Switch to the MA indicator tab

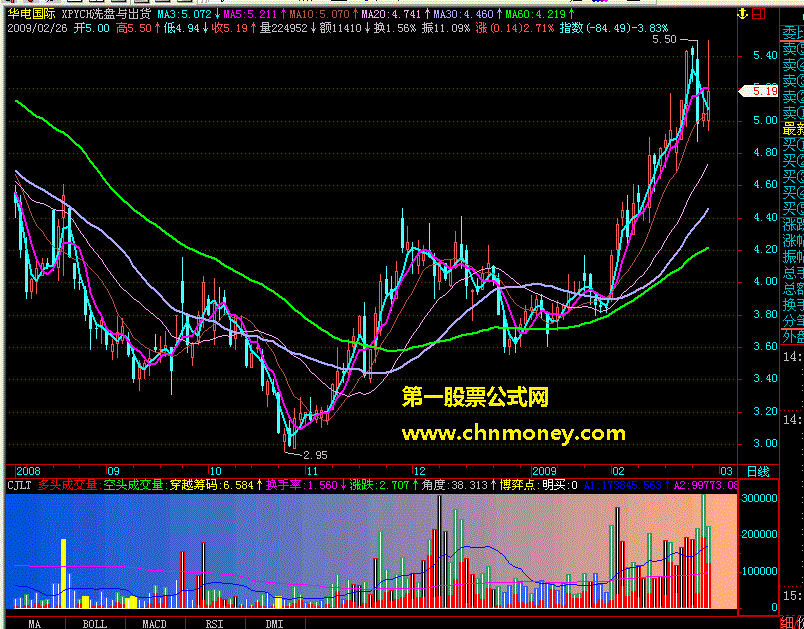pos(35,624)
